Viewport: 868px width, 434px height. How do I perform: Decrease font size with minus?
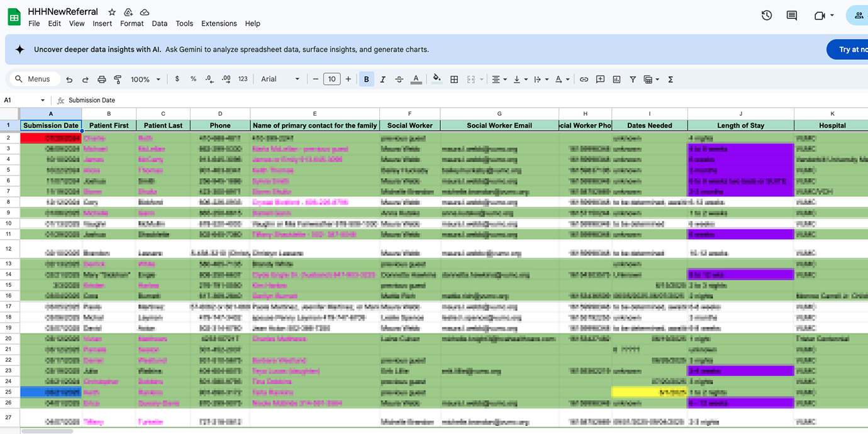click(x=316, y=79)
